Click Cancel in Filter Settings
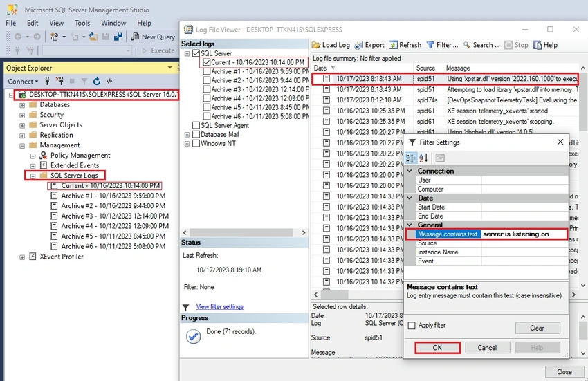This screenshot has width=588, height=381. click(x=487, y=348)
